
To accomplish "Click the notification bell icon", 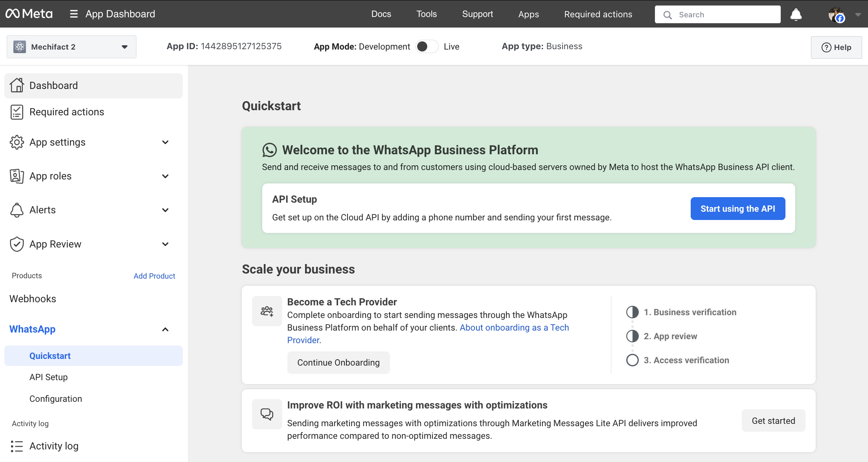I will pyautogui.click(x=796, y=14).
